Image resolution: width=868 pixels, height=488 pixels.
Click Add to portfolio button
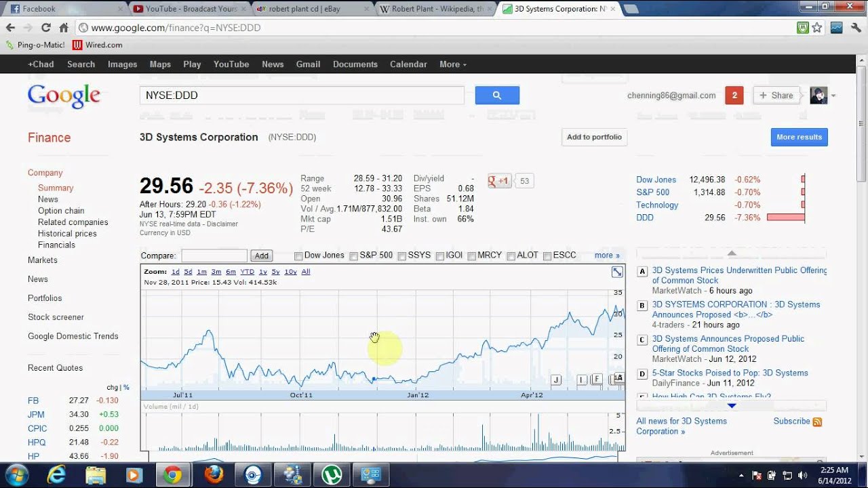[x=594, y=137]
